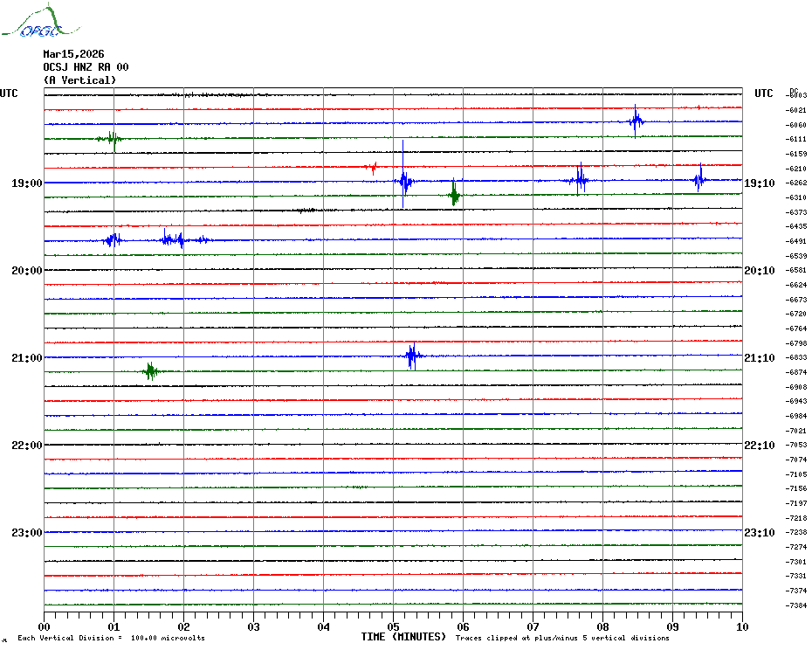812x650 pixels.
Task: Click the 05 minute tick label
Action: pyautogui.click(x=393, y=626)
